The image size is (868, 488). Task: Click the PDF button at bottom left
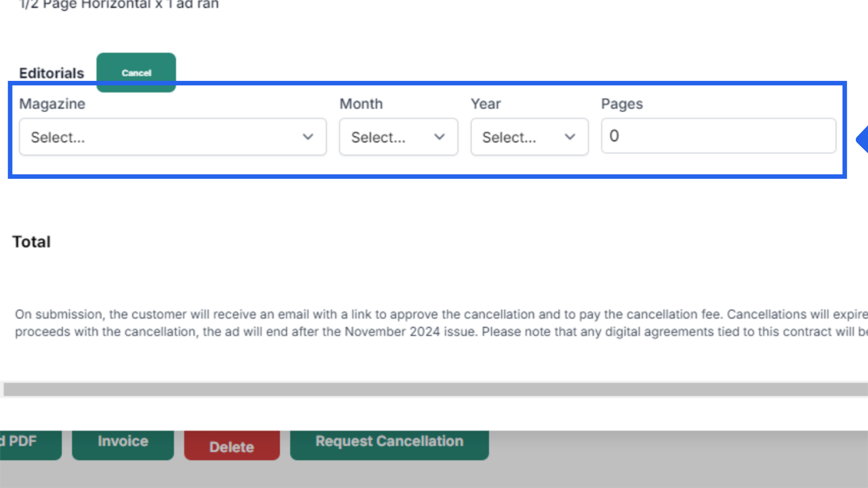[x=30, y=445]
